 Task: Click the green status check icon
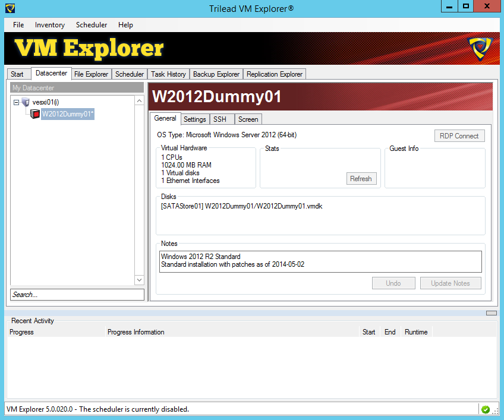[486, 409]
